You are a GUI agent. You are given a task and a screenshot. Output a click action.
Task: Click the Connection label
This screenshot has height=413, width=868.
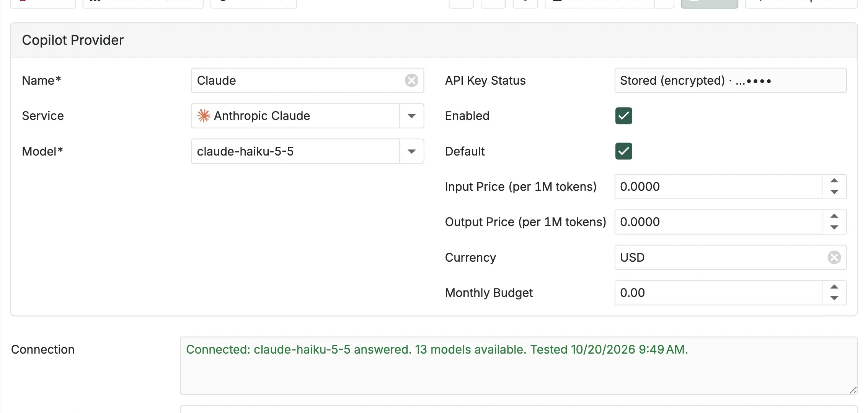click(x=43, y=349)
